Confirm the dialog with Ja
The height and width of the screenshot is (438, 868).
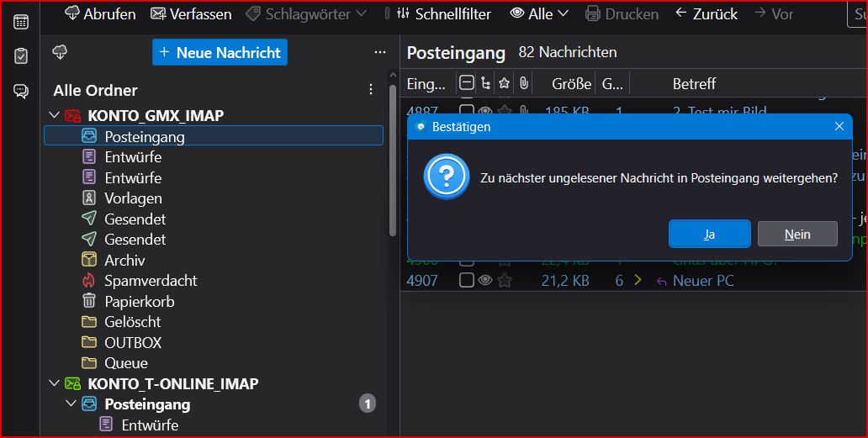[710, 234]
